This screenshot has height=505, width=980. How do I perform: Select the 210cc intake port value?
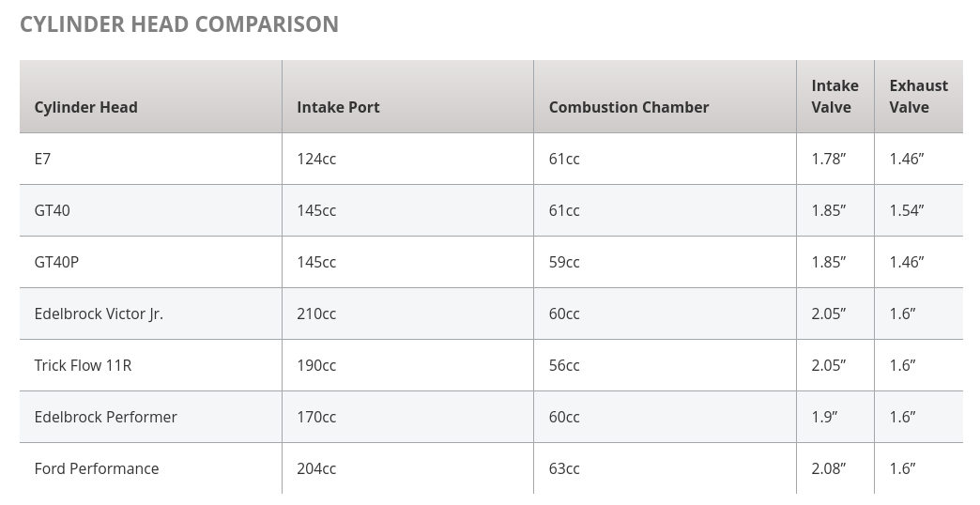(316, 314)
